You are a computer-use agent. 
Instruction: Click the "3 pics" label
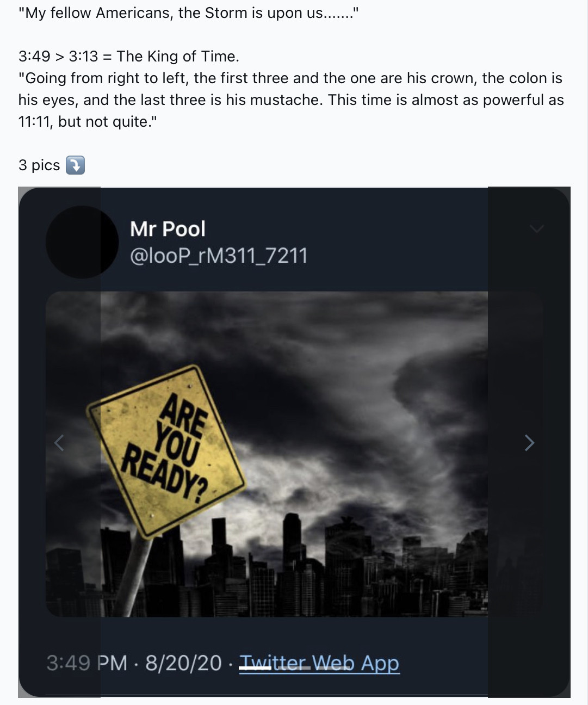click(39, 165)
